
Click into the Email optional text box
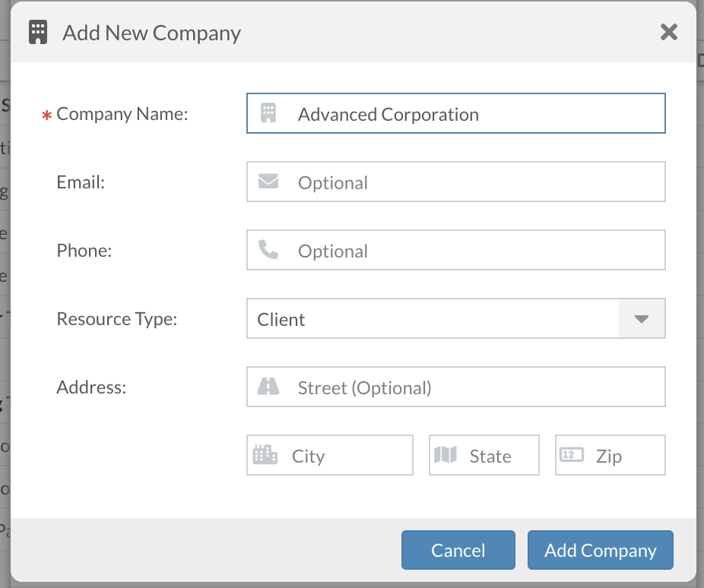point(471,182)
